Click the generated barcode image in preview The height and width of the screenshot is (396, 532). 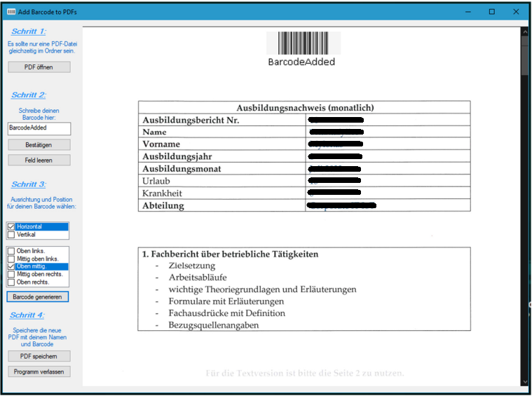tap(303, 43)
